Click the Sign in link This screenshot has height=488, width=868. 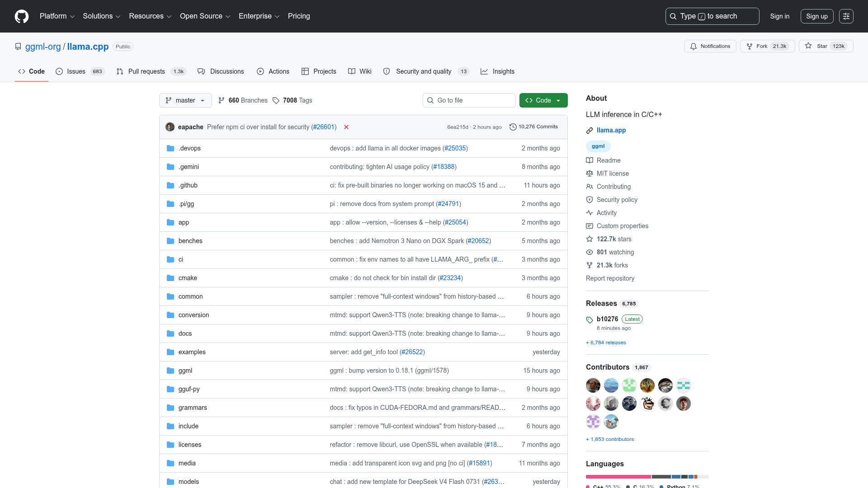click(780, 16)
